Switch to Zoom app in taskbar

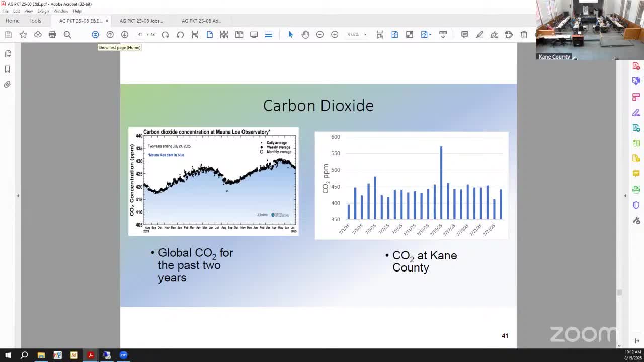(x=123, y=355)
